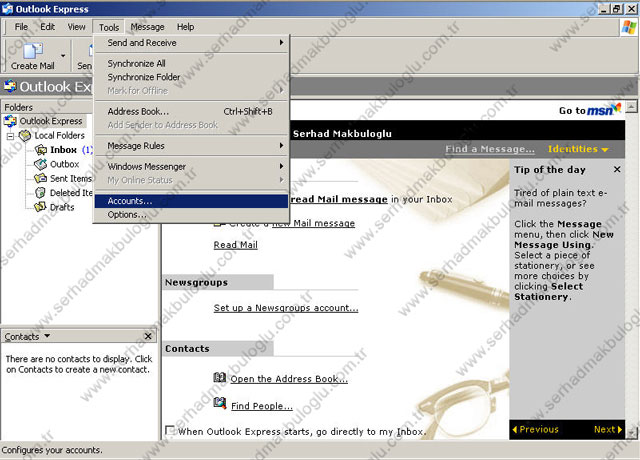Expand the Windows Messenger submenu
640x460 pixels.
pos(191,167)
